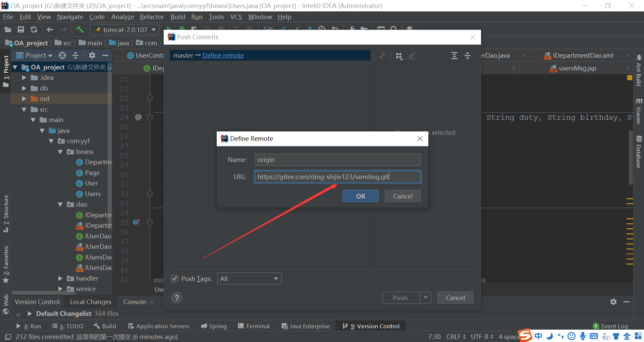Click the Forward navigation arrow
This screenshot has width=644, height=342.
(63, 30)
